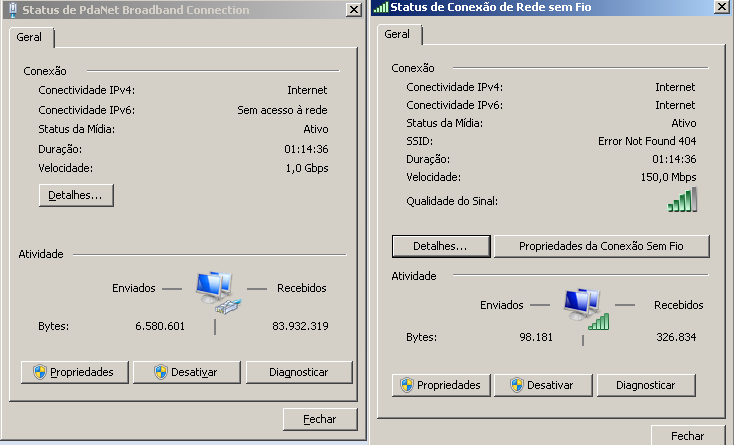734x445 pixels.
Task: Run Diagnosticar in PdaNet window
Action: (x=299, y=372)
